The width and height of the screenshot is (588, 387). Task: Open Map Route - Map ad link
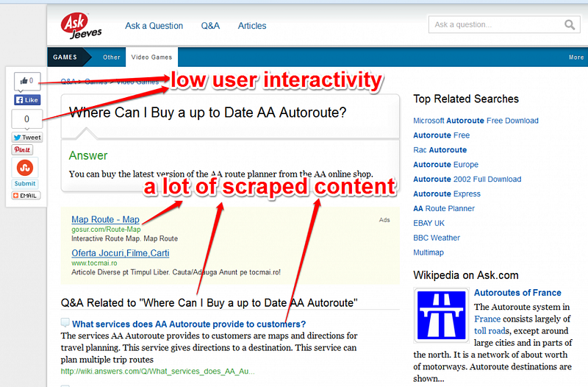(105, 219)
